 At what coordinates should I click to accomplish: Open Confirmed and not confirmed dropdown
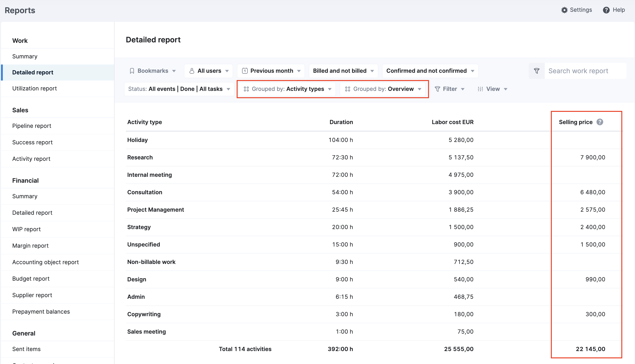[x=430, y=71]
